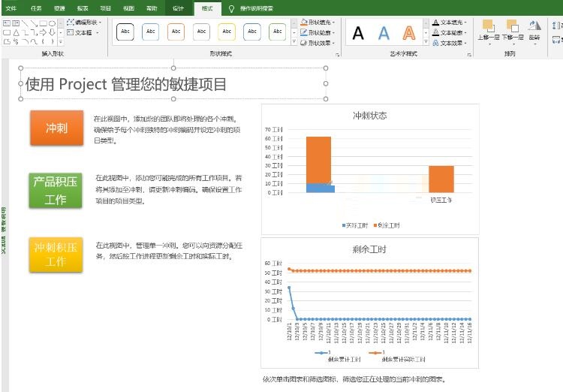Apply the black outline Abc shape style

(125, 32)
